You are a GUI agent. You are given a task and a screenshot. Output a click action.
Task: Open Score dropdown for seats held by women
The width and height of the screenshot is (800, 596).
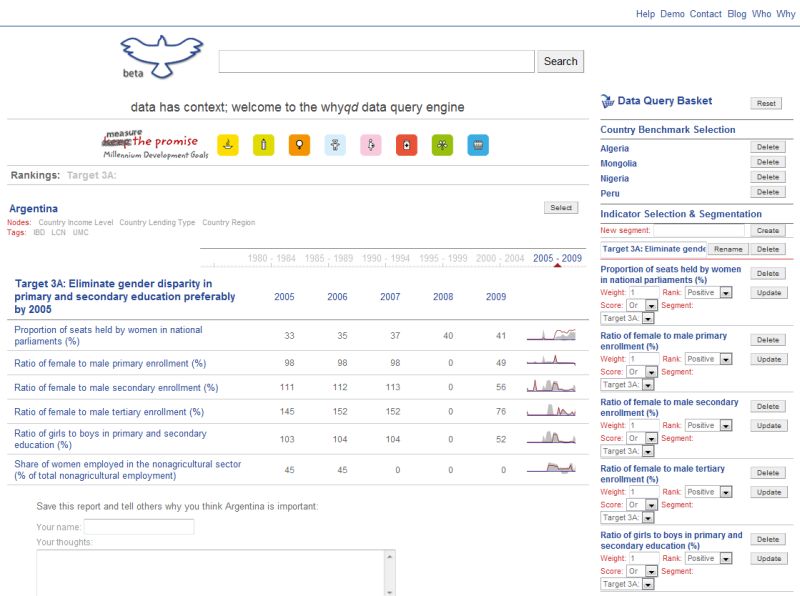click(642, 305)
